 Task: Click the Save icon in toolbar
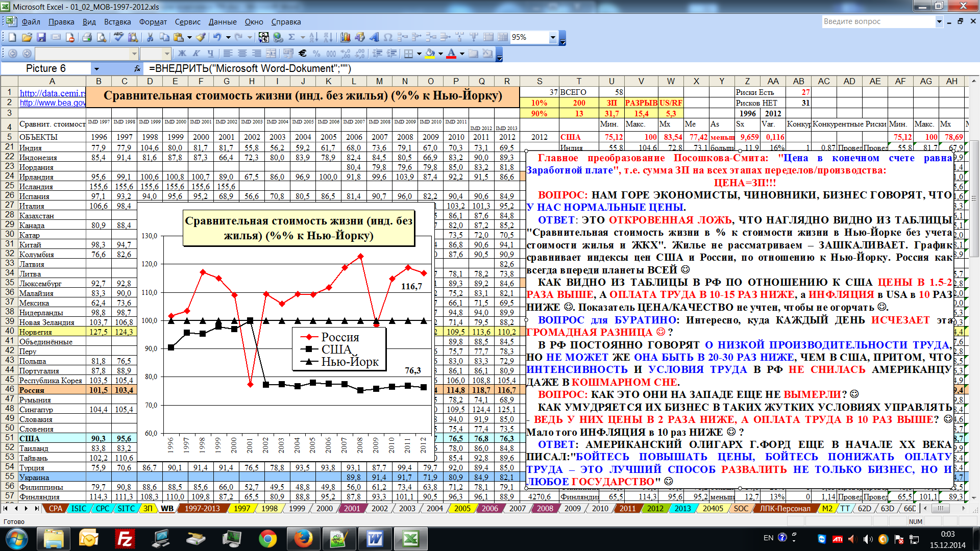click(41, 37)
